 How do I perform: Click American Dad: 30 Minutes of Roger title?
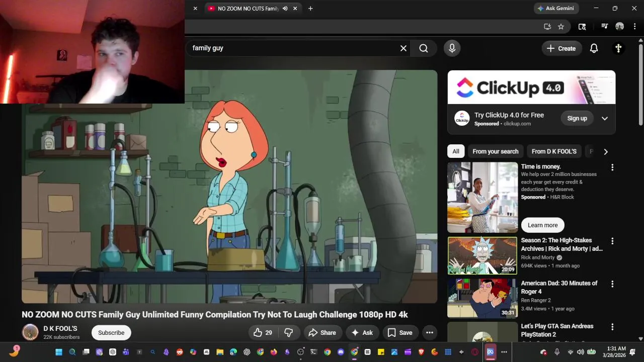click(559, 287)
